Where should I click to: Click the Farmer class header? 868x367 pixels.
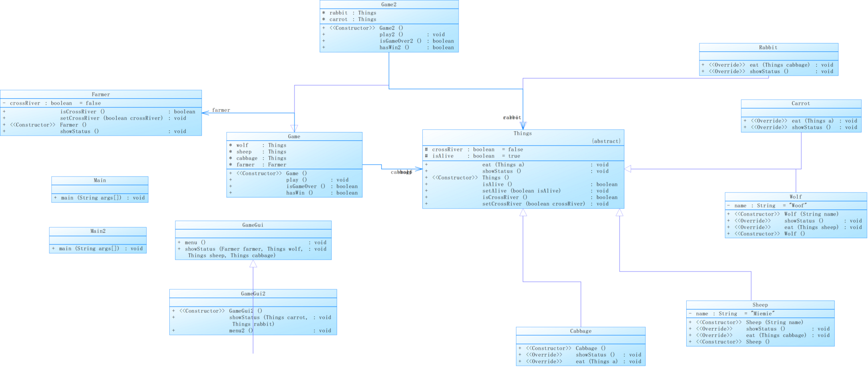coord(101,94)
